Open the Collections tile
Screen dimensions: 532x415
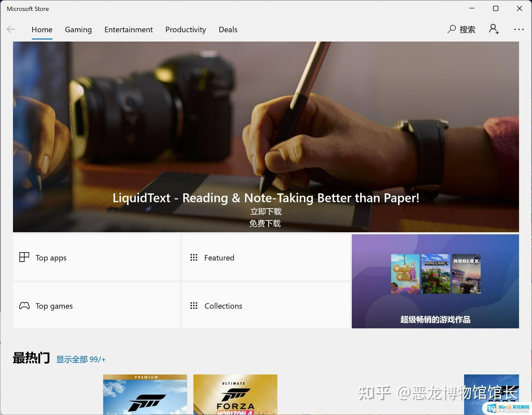pyautogui.click(x=266, y=306)
